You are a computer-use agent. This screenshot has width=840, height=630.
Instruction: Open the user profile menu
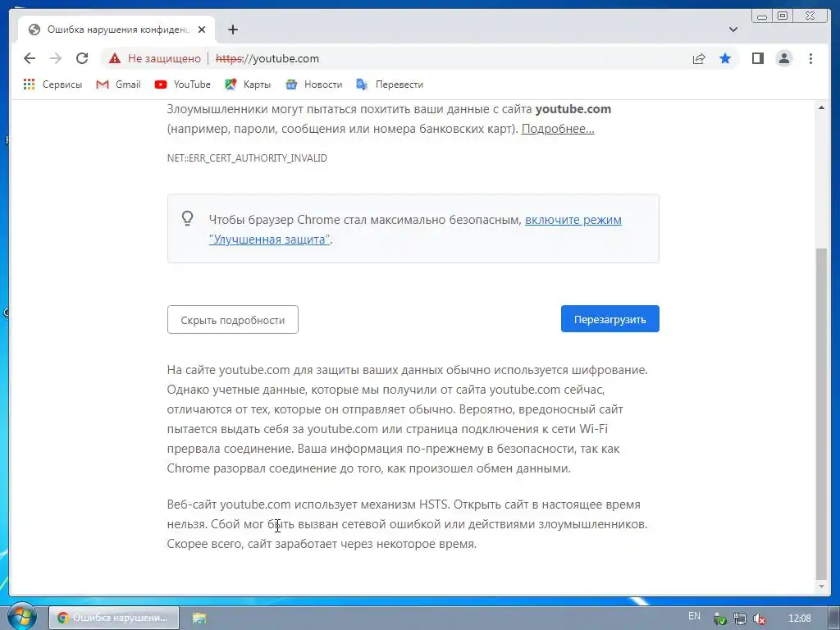pyautogui.click(x=784, y=58)
